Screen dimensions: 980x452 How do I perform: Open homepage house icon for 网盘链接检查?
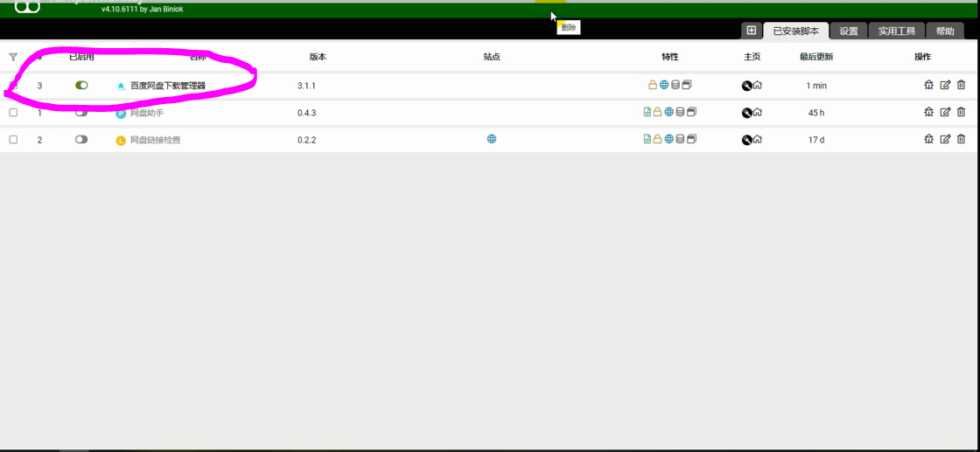pos(757,140)
